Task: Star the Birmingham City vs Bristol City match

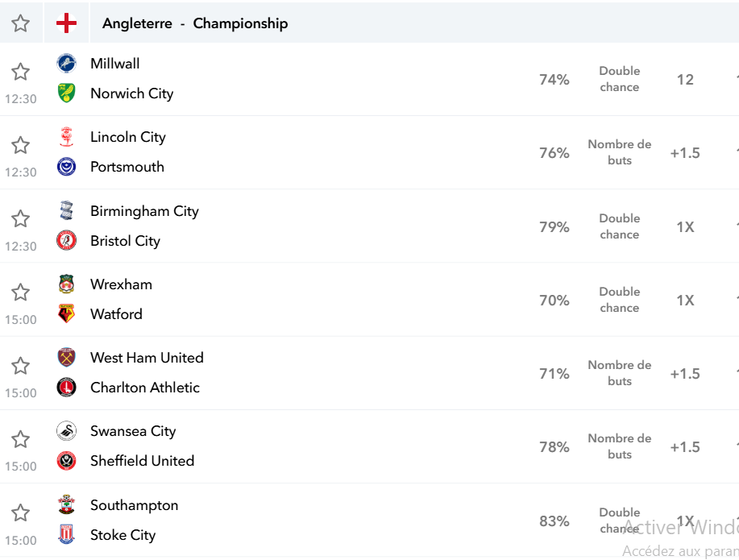Action: pos(21,218)
